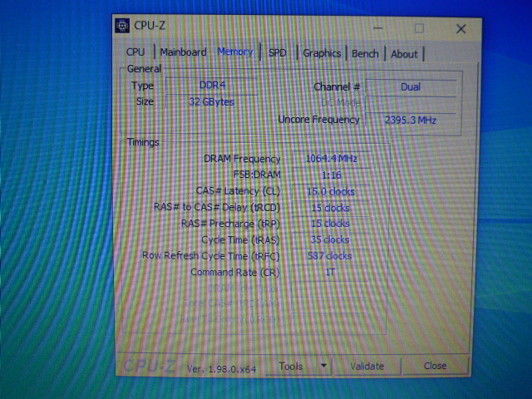Open the Bench tab
The width and height of the screenshot is (532, 399).
(365, 53)
